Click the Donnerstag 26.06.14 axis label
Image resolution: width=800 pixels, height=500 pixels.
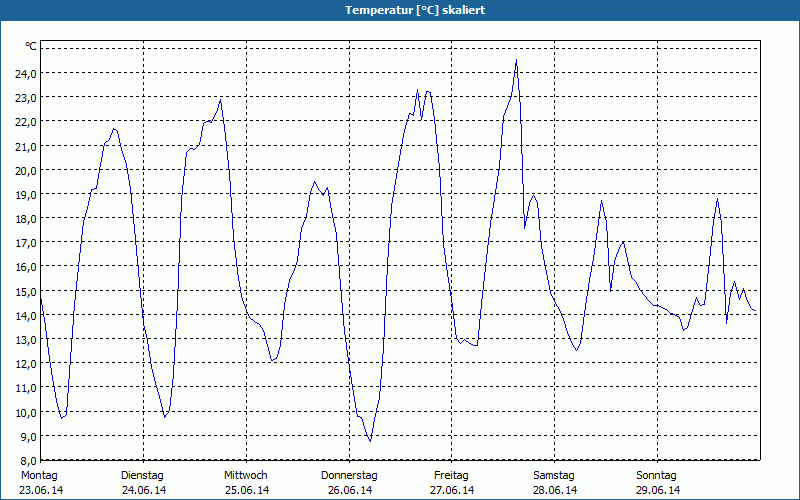pos(349,483)
